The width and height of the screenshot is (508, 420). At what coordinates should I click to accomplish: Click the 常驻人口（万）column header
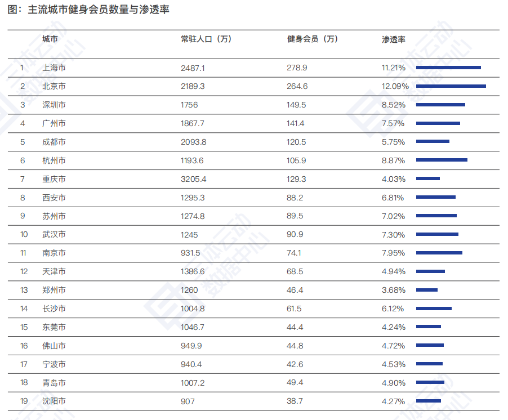coord(206,39)
